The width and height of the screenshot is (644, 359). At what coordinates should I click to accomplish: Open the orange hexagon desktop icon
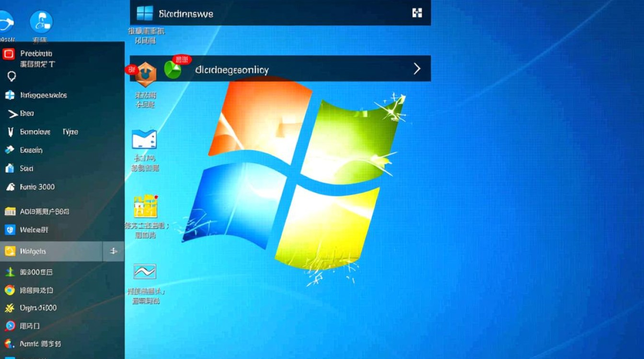pyautogui.click(x=145, y=74)
